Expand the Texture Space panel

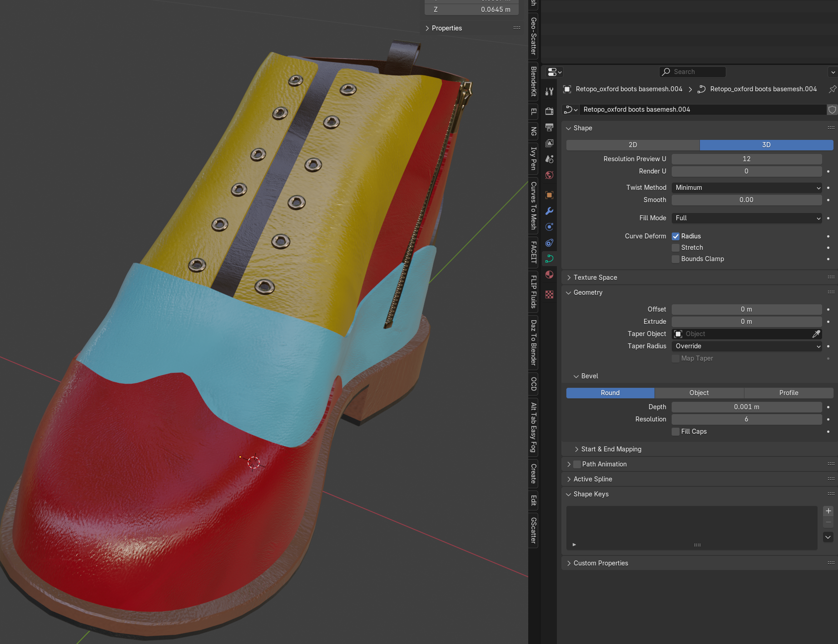[595, 277]
